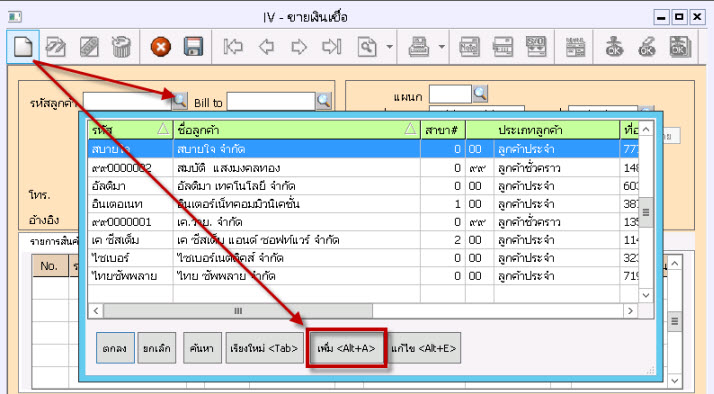Viewport: 714px width, 394px height.
Task: Click the horizontal scrollbar right arrow
Action: [630, 311]
